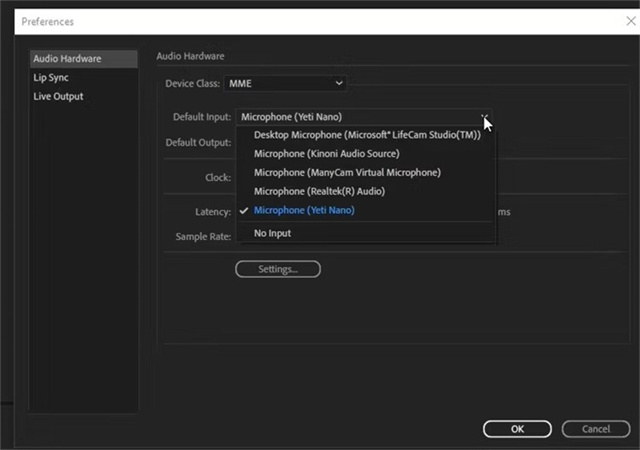Screen dimensions: 640x450
Task: Choose Microphone (Realtek(R) Audio) input
Action: 319,191
